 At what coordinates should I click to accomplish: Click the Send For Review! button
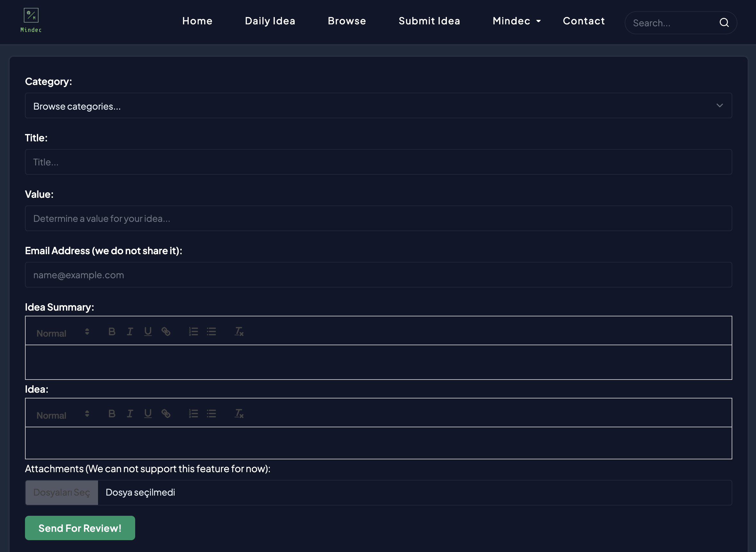pyautogui.click(x=80, y=528)
